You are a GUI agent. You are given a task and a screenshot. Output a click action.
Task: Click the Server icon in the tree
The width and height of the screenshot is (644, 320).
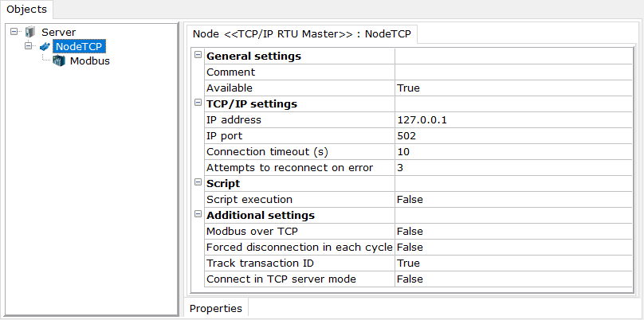pos(30,32)
